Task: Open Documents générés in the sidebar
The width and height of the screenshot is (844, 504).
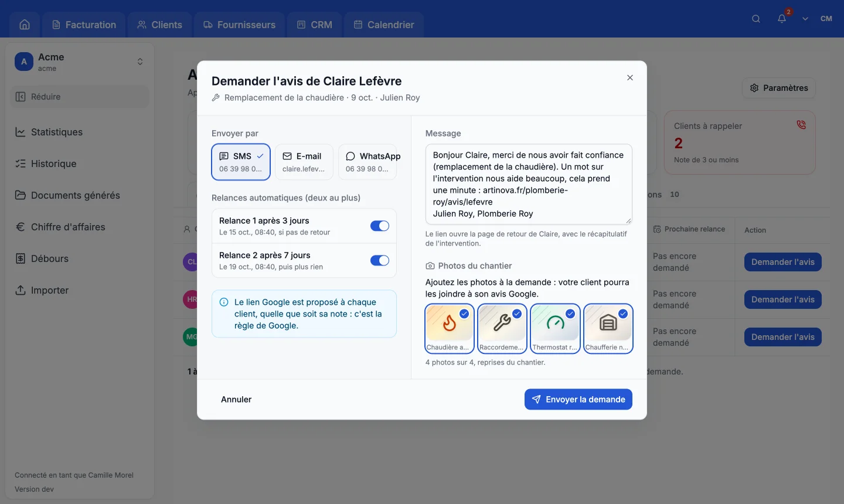Action: [x=80, y=195]
